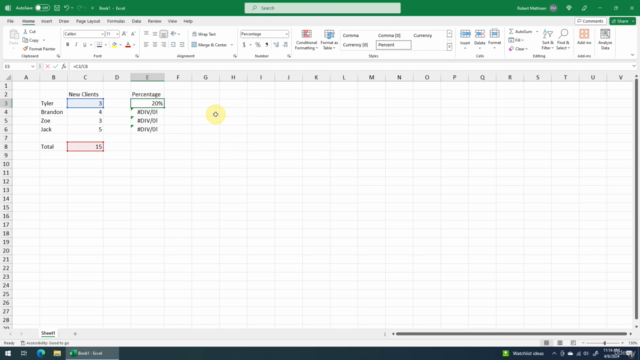Open the font size dropdown
Image resolution: width=640 pixels, height=360 pixels.
point(117,34)
